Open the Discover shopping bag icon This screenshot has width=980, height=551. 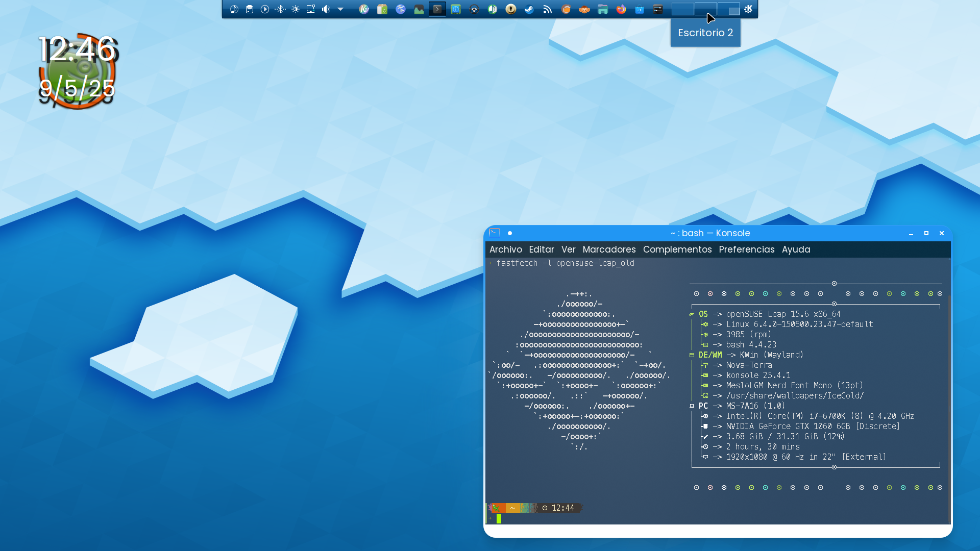click(x=640, y=9)
